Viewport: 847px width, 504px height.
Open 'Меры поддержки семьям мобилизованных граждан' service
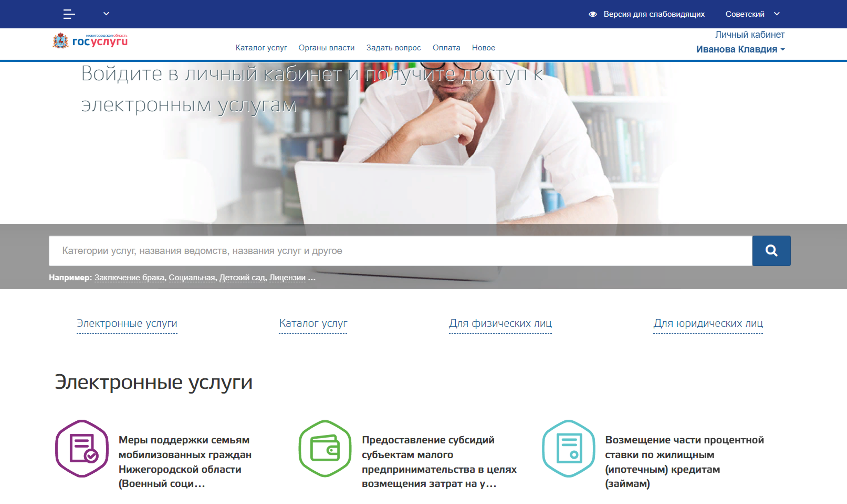coord(185,461)
